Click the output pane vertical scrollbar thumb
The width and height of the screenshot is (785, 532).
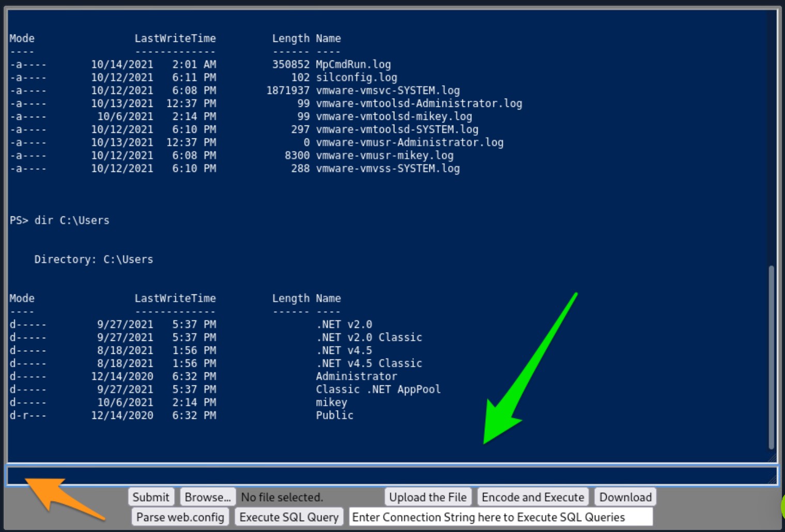point(771,356)
